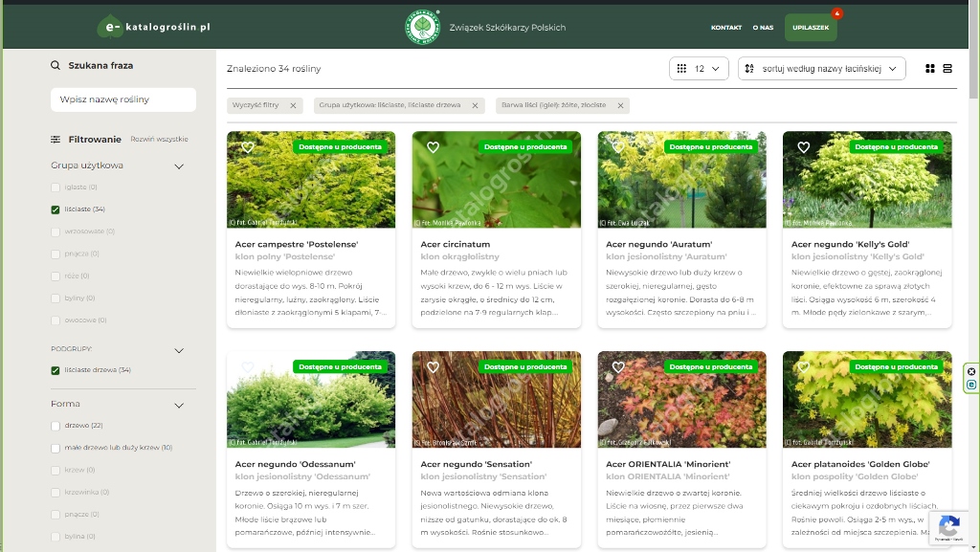Check the drzewo form checkbox
Image resolution: width=980 pixels, height=552 pixels.
(56, 426)
